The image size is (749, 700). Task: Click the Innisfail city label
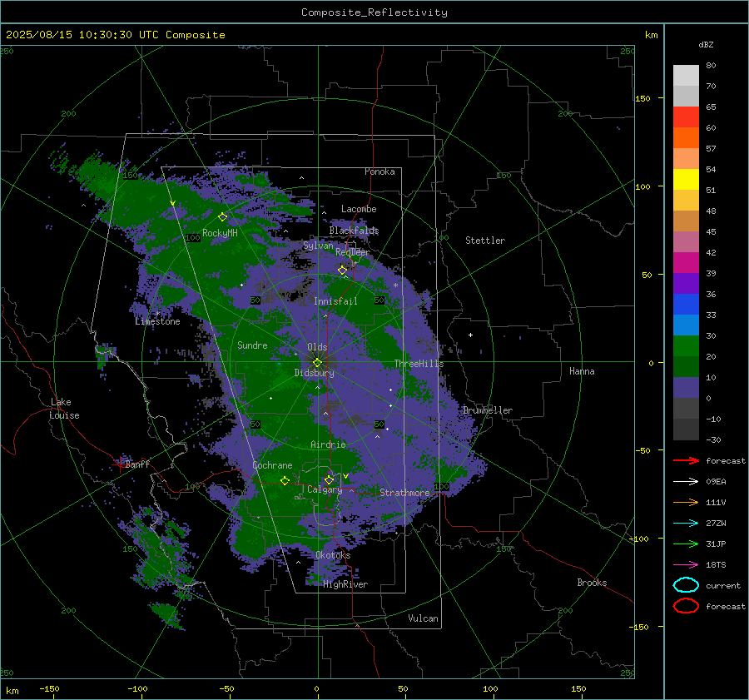335,301
